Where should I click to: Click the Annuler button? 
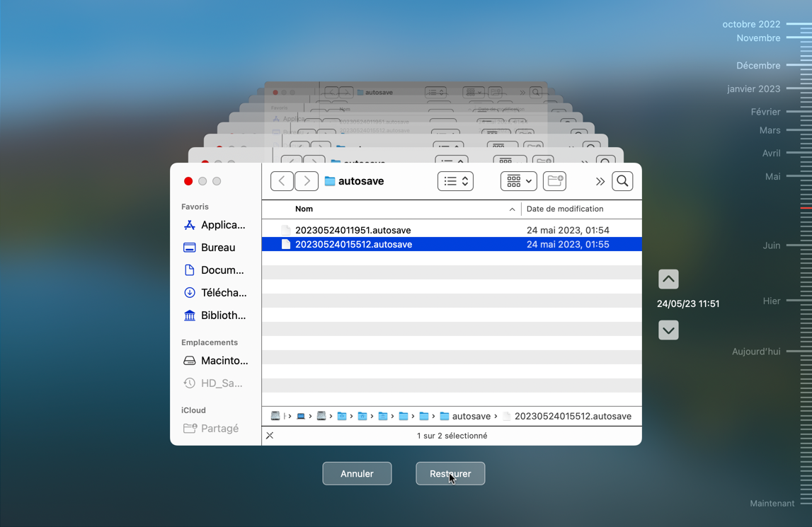pyautogui.click(x=357, y=474)
